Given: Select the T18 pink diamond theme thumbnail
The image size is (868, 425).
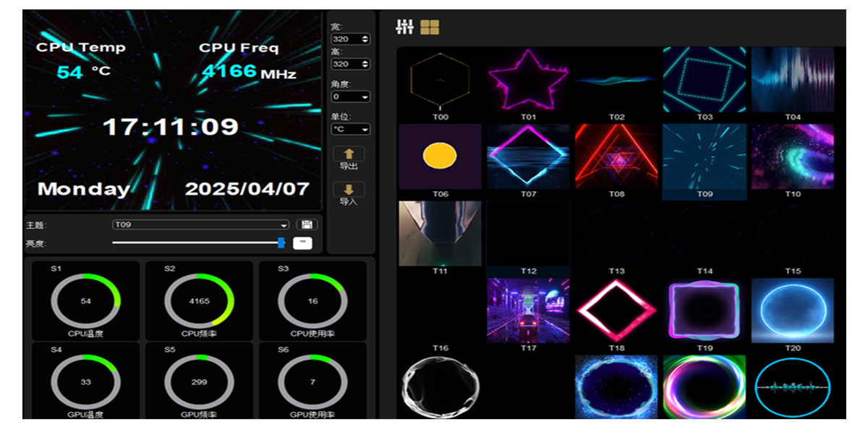Looking at the screenshot, I should tap(616, 311).
